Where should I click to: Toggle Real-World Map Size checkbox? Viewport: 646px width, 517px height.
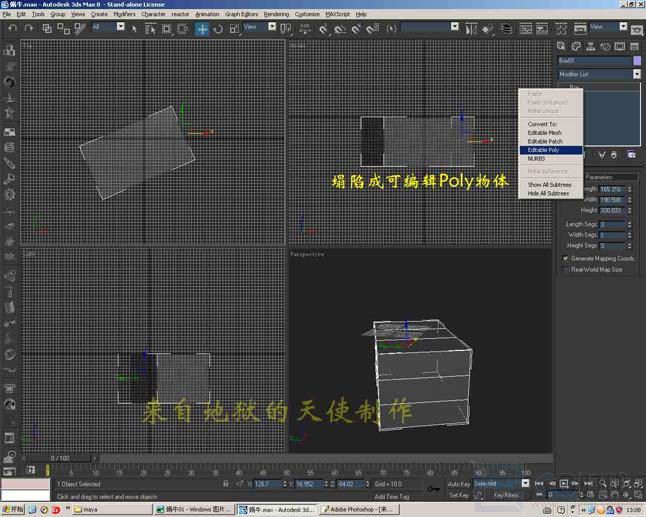tap(566, 269)
